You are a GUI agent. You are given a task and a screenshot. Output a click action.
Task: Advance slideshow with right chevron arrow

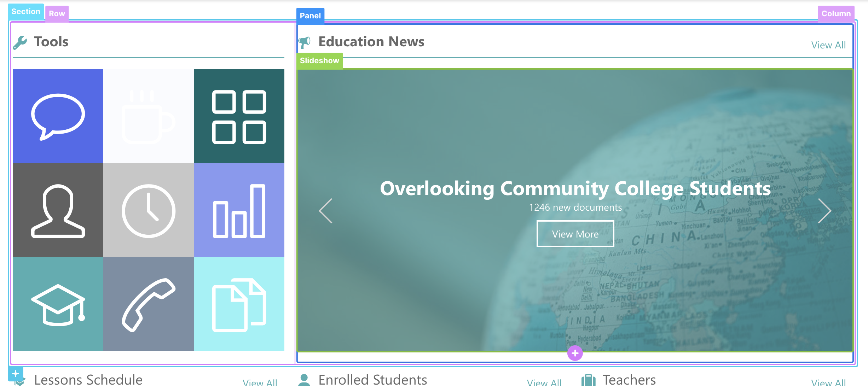tap(824, 211)
